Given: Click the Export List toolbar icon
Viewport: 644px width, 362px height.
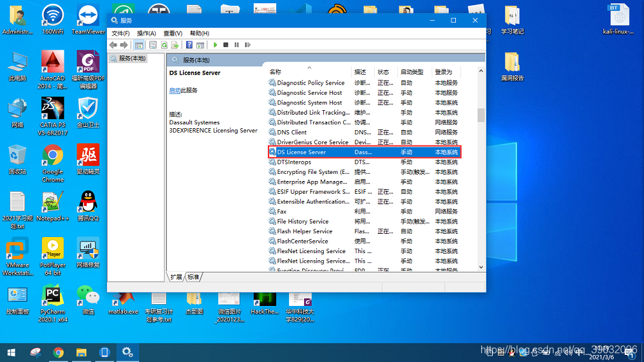Looking at the screenshot, I should [x=175, y=45].
